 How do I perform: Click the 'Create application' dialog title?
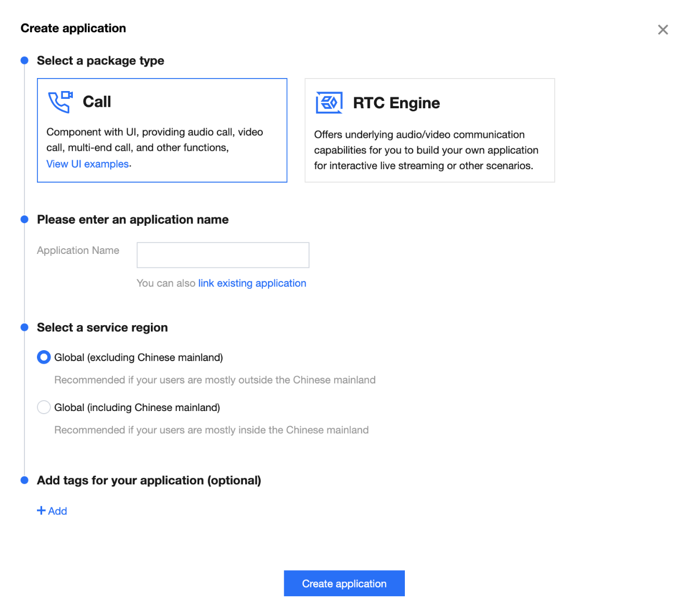pyautogui.click(x=73, y=28)
